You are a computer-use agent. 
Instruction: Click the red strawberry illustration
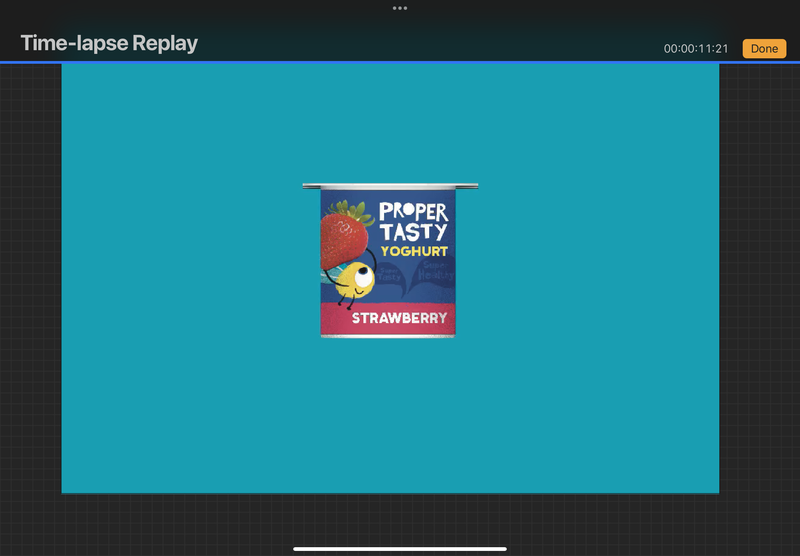[x=342, y=240]
